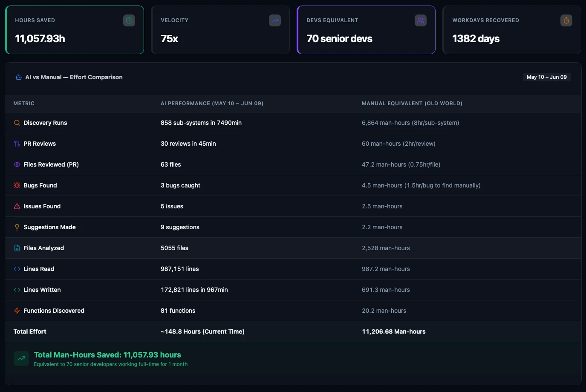Click the people icon on Devs Equivalent card
This screenshot has height=392, width=586.
pyautogui.click(x=421, y=20)
